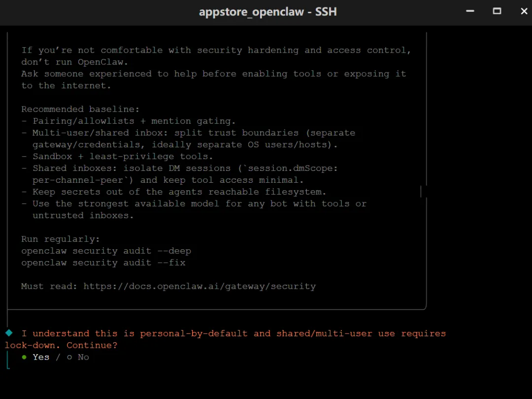This screenshot has height=399, width=532.
Task: Maximize the appstore_openclaw SSH window
Action: 497,11
